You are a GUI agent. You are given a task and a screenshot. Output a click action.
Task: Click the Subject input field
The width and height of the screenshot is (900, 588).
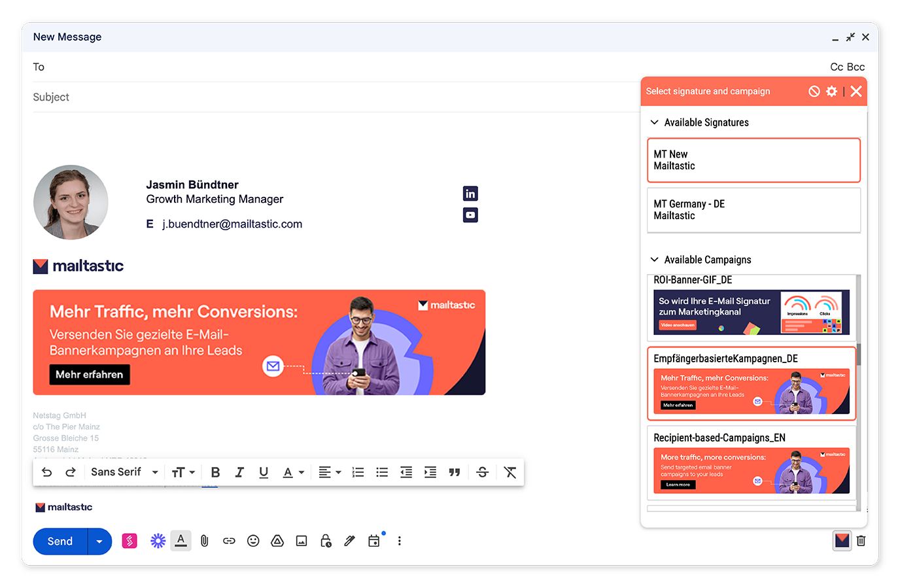coord(327,97)
